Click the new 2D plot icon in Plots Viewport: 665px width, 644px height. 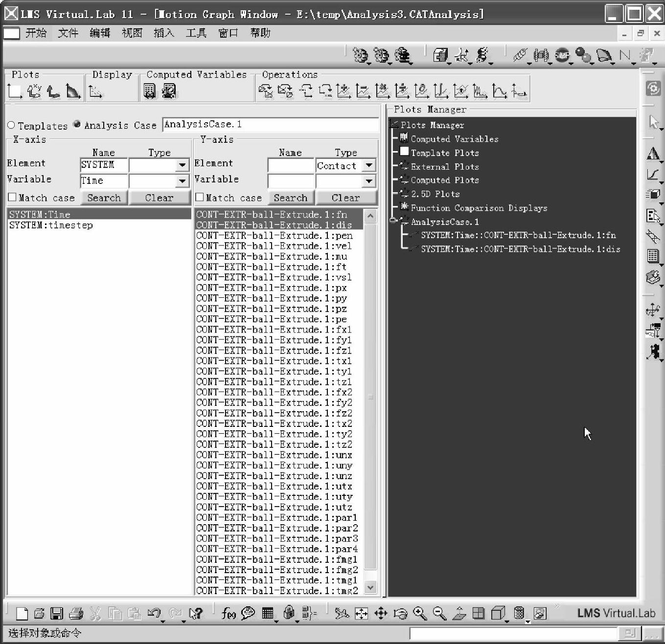click(x=15, y=91)
